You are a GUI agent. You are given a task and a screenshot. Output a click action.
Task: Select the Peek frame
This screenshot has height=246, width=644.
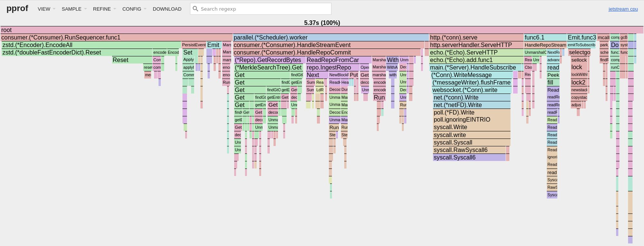pyautogui.click(x=553, y=75)
